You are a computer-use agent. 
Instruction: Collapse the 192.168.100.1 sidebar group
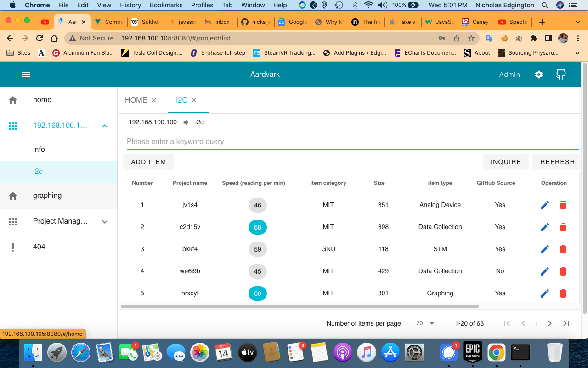point(105,126)
